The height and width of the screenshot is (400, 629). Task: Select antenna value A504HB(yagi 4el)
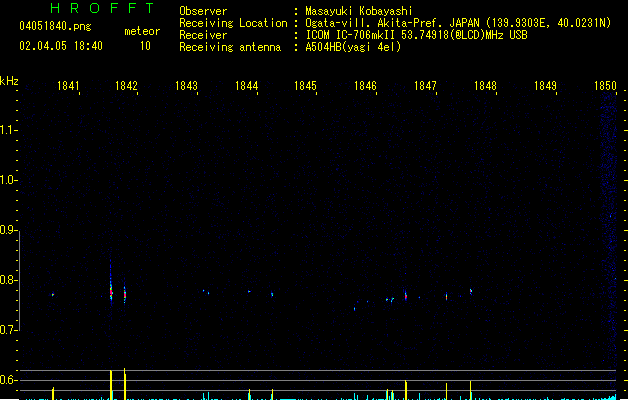(x=353, y=47)
